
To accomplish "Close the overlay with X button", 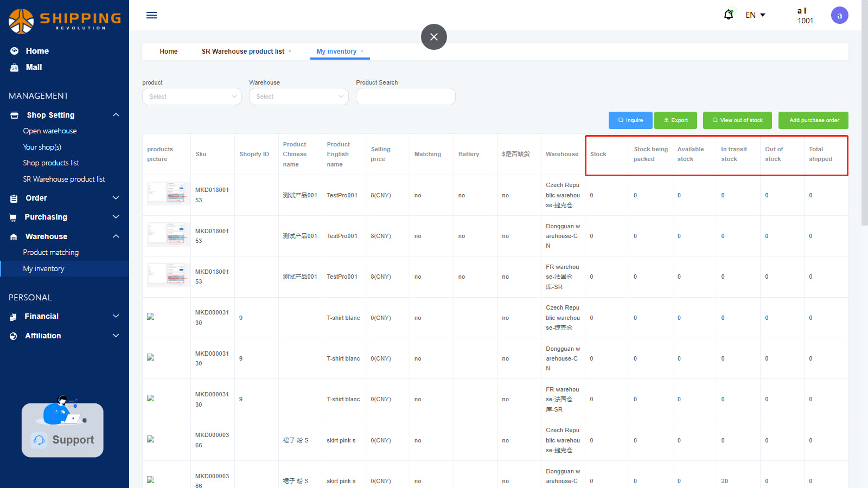I will [433, 37].
